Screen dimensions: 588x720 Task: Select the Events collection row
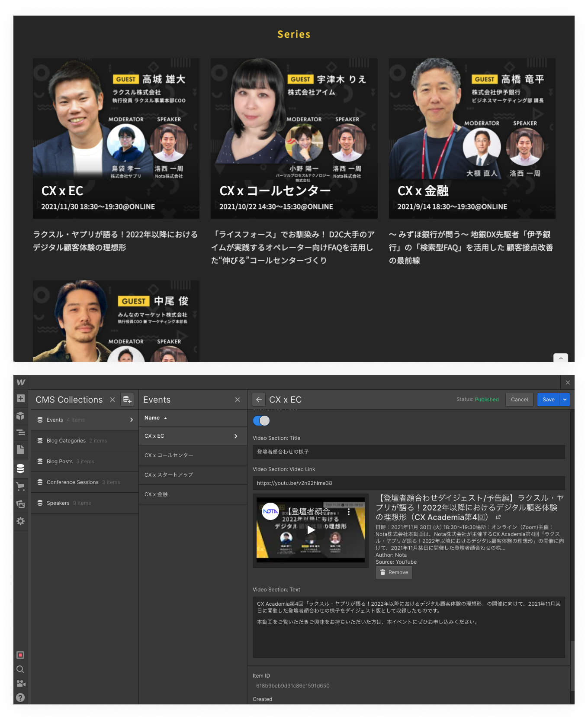(x=85, y=420)
